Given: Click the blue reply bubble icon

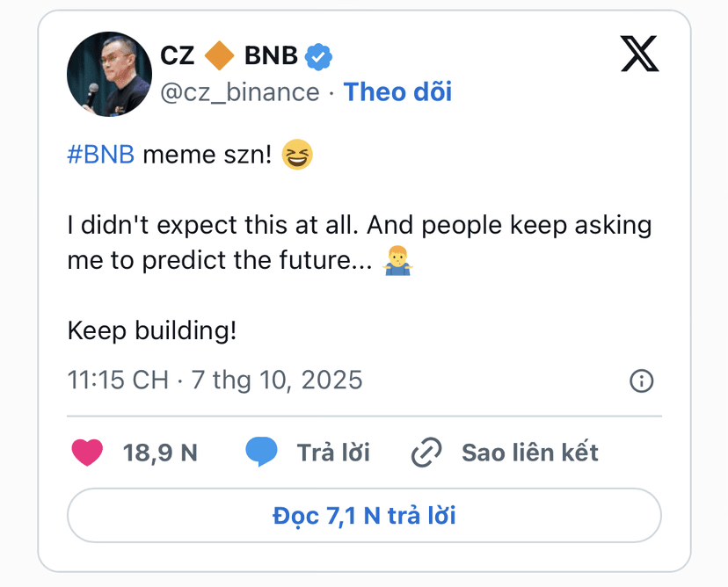Looking at the screenshot, I should [261, 452].
